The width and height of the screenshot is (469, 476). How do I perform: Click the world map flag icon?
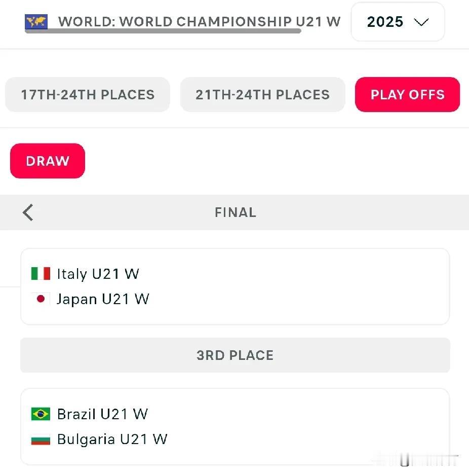(36, 22)
